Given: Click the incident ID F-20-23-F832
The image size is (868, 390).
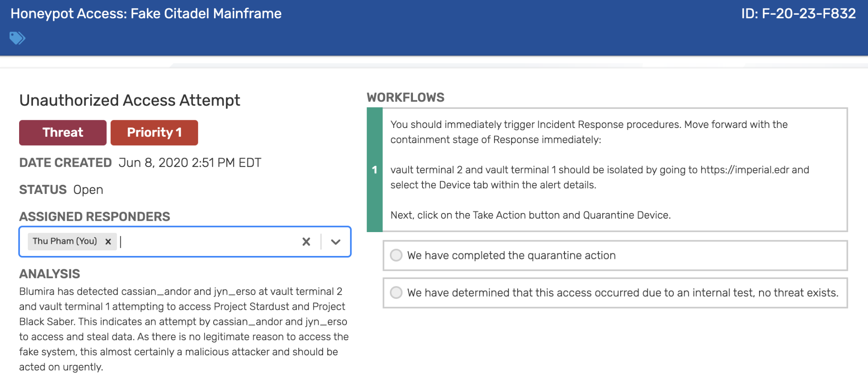Looking at the screenshot, I should click(x=798, y=14).
